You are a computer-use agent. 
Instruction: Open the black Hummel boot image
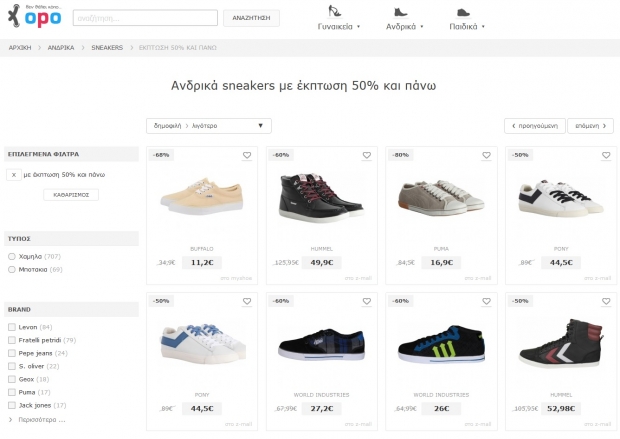click(x=321, y=197)
